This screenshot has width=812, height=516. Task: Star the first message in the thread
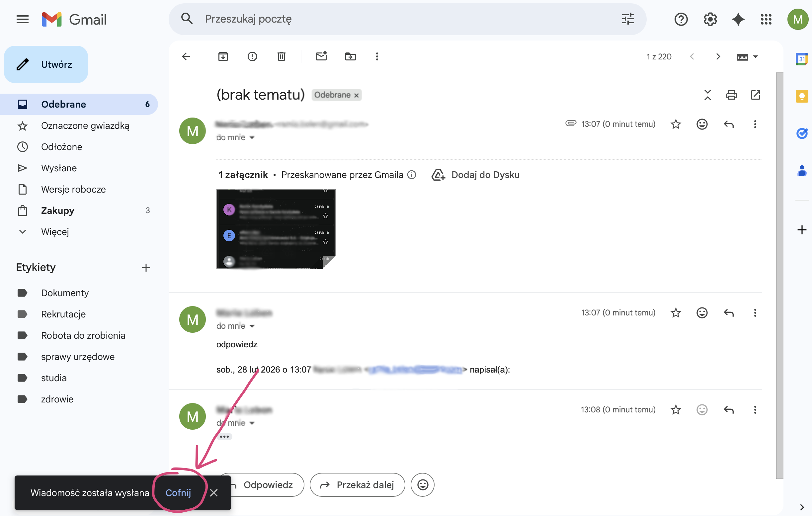click(676, 124)
